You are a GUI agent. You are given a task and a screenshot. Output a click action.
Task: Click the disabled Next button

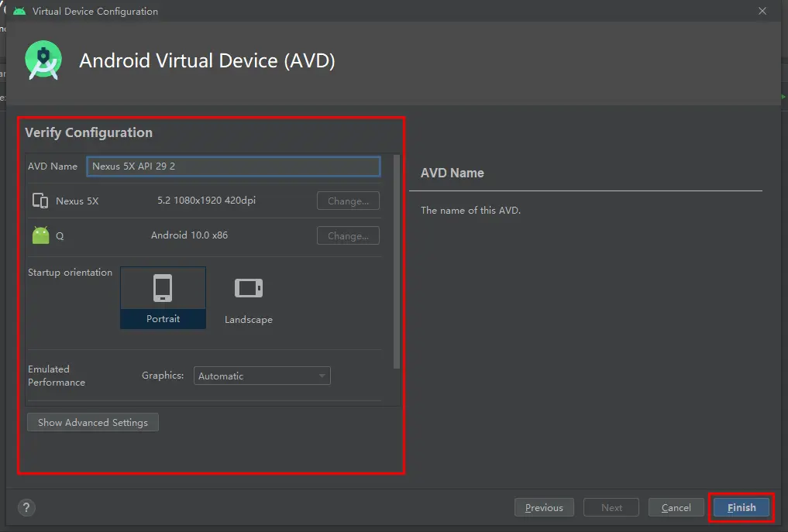(x=611, y=507)
